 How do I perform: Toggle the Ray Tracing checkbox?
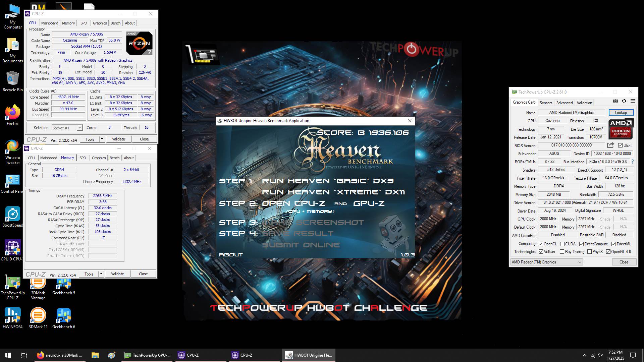click(x=562, y=252)
